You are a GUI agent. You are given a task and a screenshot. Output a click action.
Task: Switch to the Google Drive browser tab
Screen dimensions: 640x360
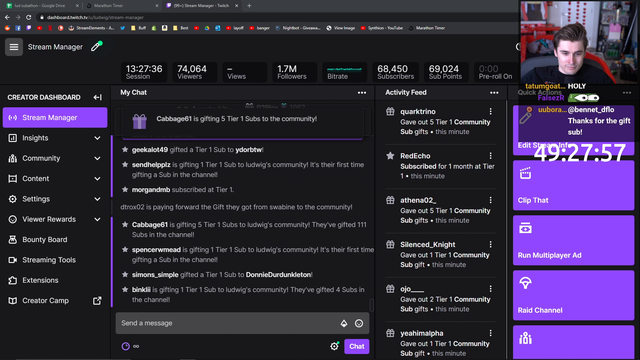tap(41, 6)
